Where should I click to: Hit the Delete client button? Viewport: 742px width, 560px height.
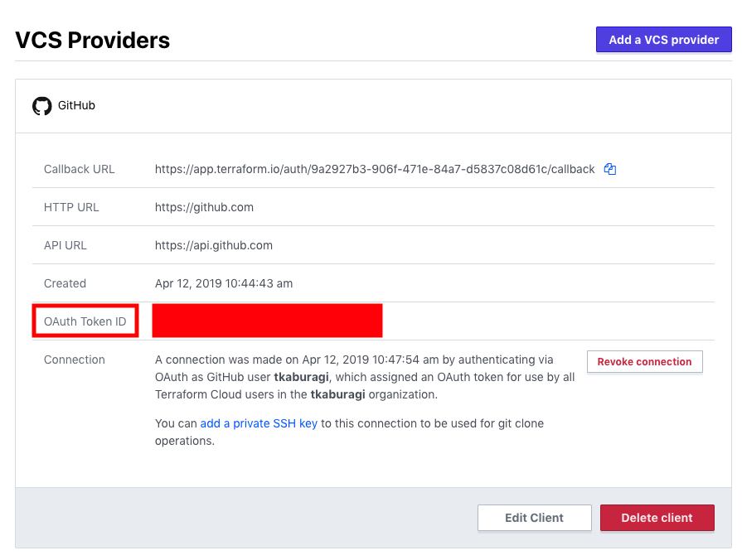click(x=657, y=518)
